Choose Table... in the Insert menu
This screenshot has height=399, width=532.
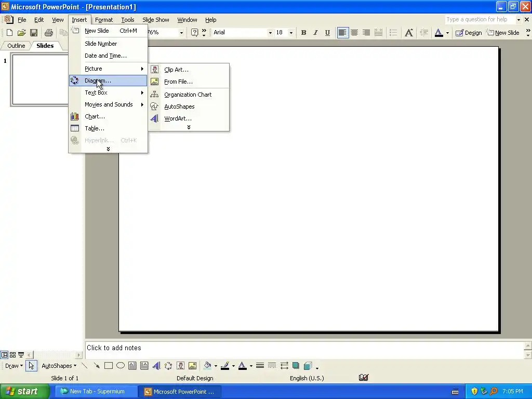click(108, 128)
